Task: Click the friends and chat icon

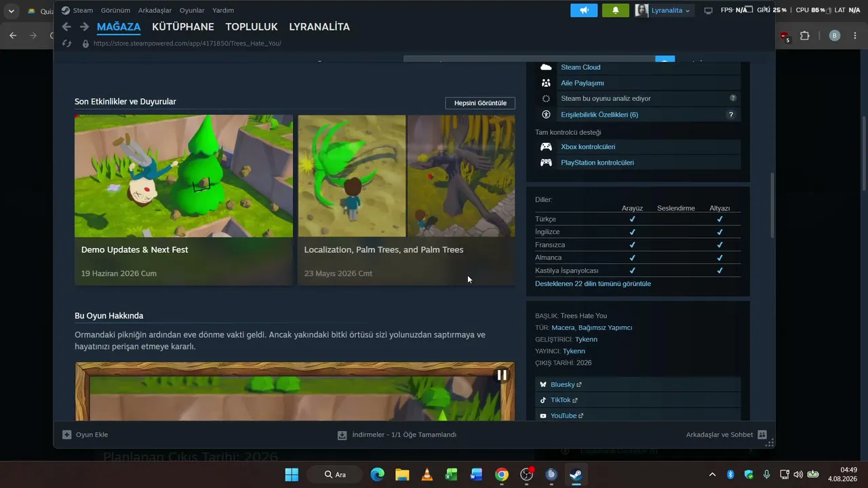Action: pyautogui.click(x=762, y=434)
